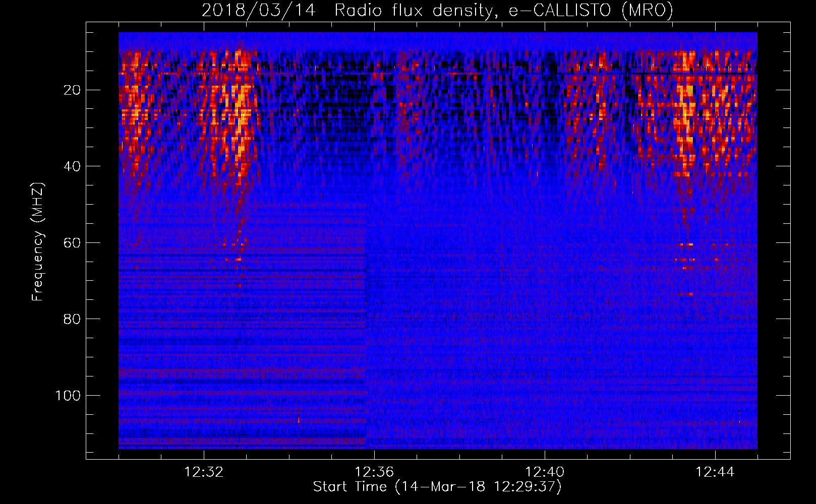The height and width of the screenshot is (504, 816).
Task: Click the 20 frequency tick label
Action: (x=73, y=90)
